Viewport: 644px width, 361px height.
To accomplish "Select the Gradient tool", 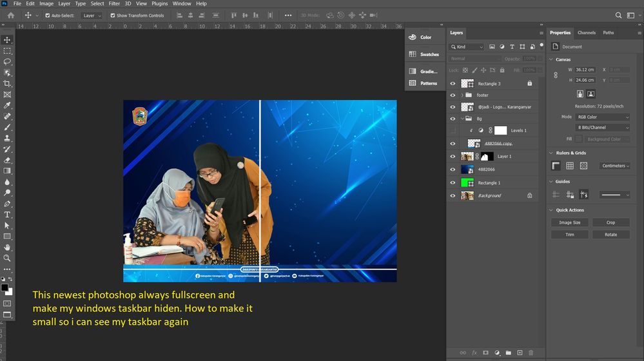I will click(7, 171).
